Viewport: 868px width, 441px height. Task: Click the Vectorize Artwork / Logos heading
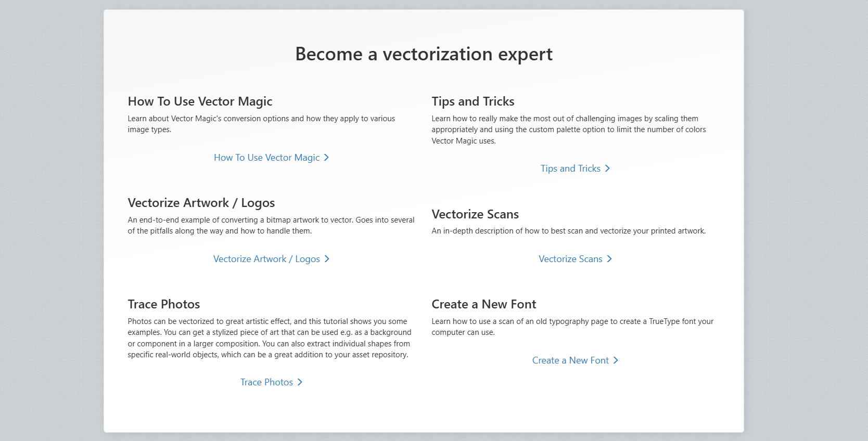click(x=201, y=203)
